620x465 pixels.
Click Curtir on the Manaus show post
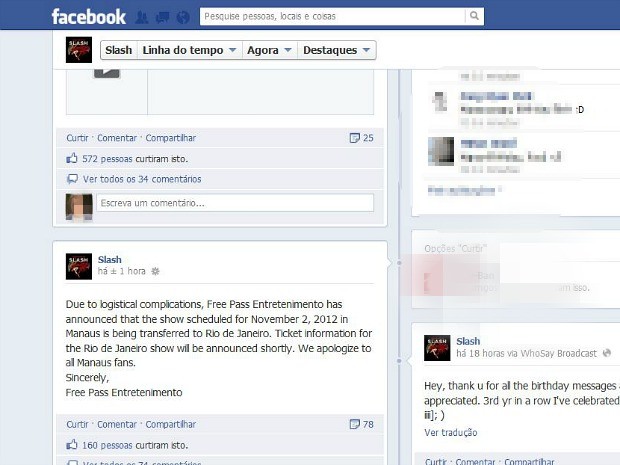coord(77,424)
